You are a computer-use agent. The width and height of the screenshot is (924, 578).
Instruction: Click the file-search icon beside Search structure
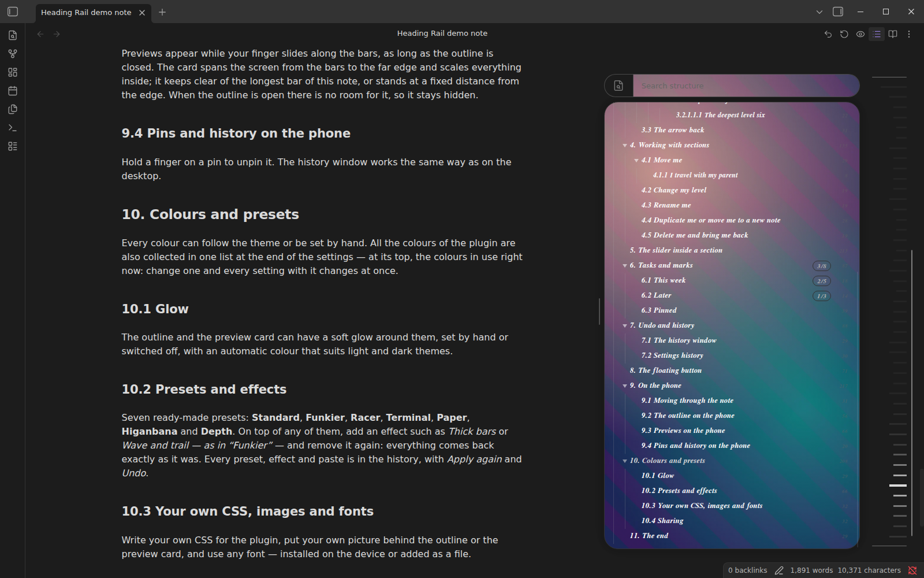click(x=619, y=86)
